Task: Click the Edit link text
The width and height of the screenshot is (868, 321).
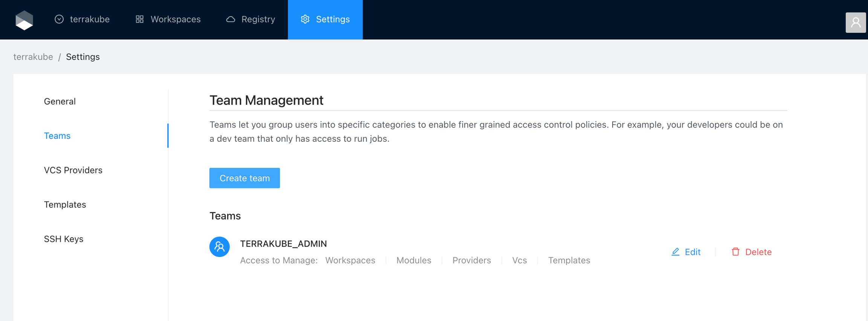Action: tap(692, 252)
